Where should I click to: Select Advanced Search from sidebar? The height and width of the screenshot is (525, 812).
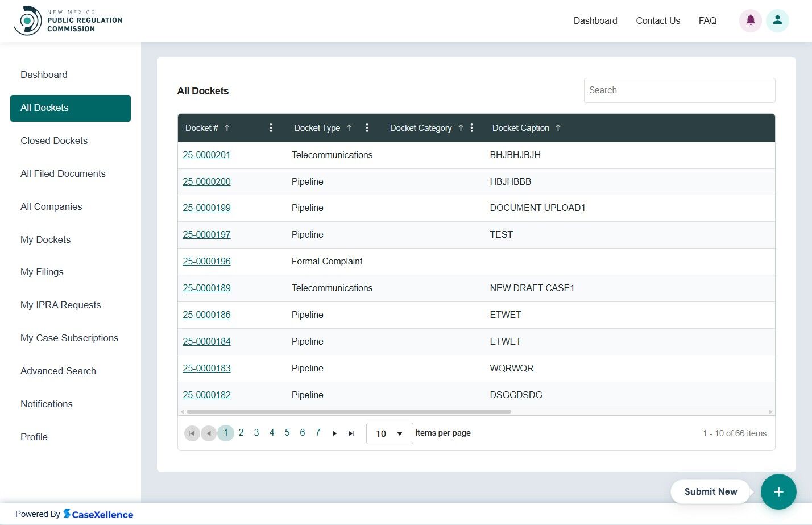pos(58,371)
